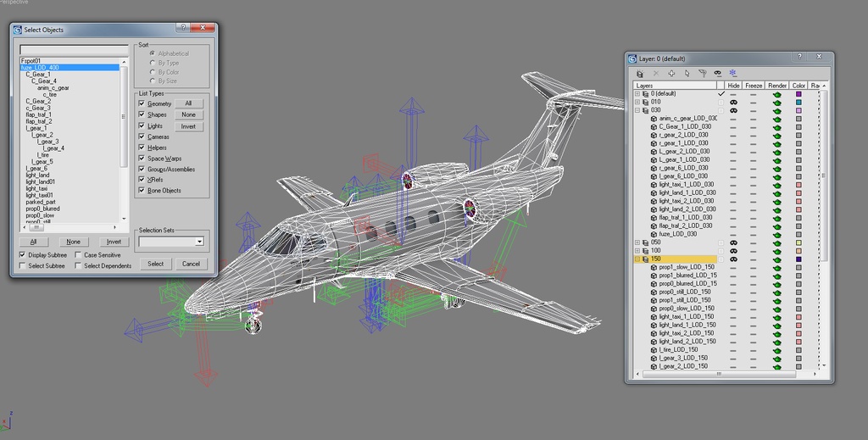Click render teapot icon for layer 010

coord(776,102)
